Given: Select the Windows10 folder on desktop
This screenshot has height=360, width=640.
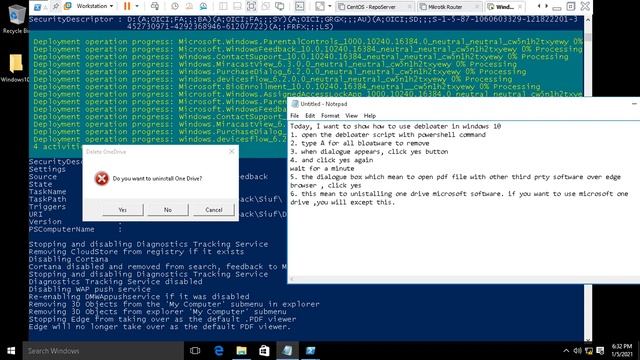Looking at the screenshot, I should tap(15, 67).
